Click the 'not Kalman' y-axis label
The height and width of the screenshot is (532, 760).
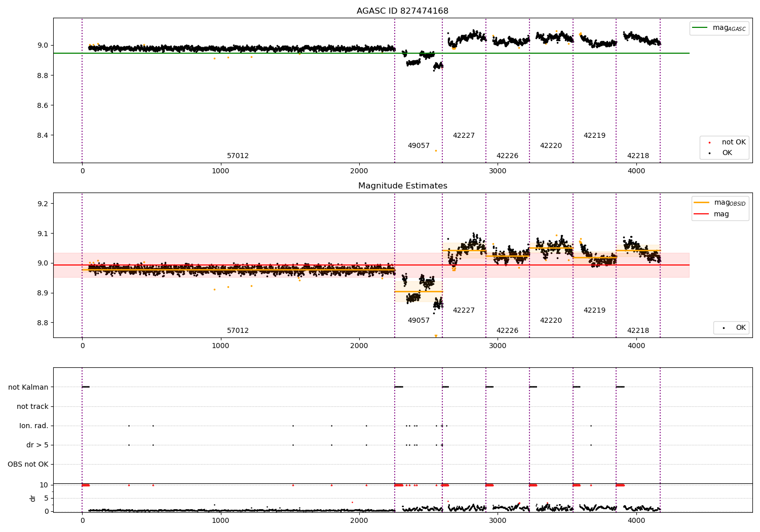[x=28, y=388]
